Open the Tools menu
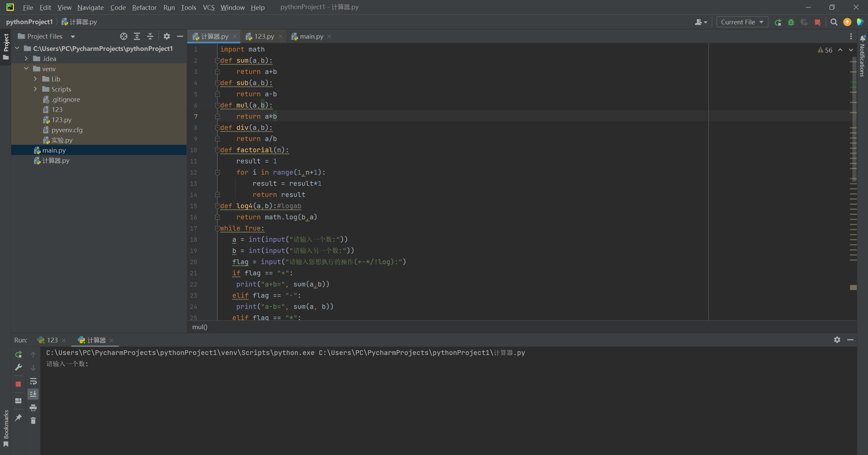The height and width of the screenshot is (455, 868). [189, 7]
